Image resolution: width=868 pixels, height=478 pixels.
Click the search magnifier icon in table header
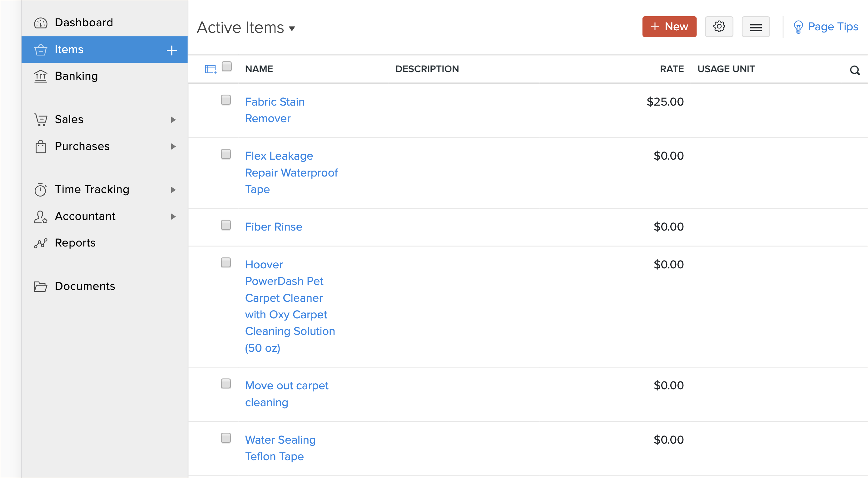855,70
